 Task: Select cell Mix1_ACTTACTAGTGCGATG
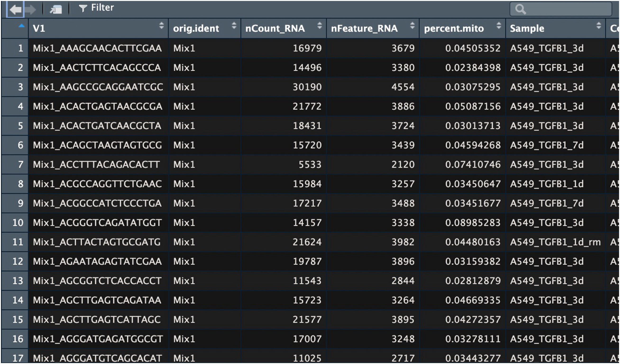(97, 242)
